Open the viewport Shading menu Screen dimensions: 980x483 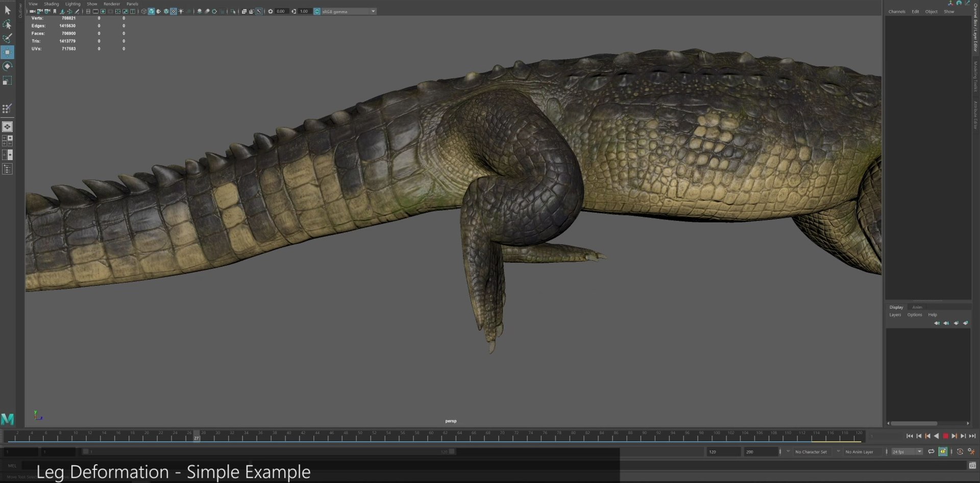pyautogui.click(x=52, y=4)
